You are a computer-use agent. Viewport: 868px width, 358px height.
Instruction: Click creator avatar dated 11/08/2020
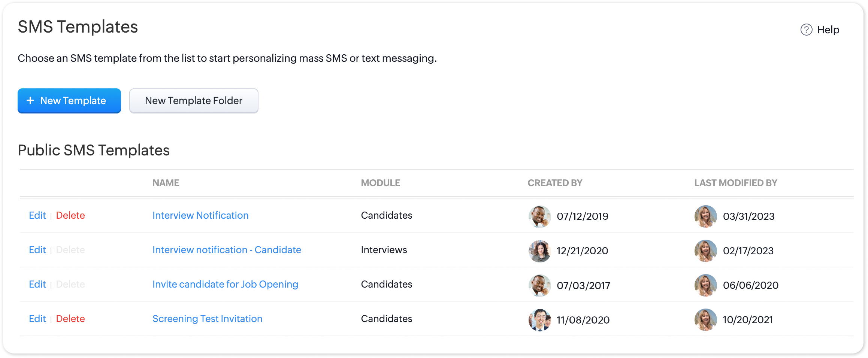point(539,319)
